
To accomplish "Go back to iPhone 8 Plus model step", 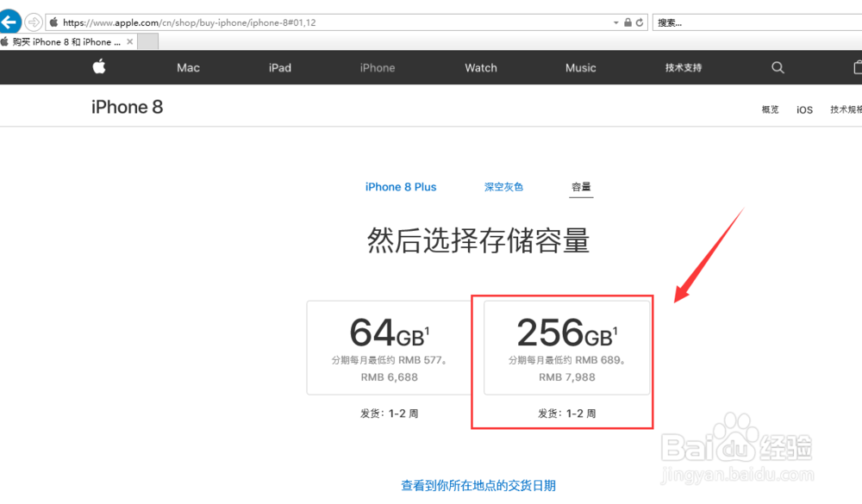I will [401, 187].
